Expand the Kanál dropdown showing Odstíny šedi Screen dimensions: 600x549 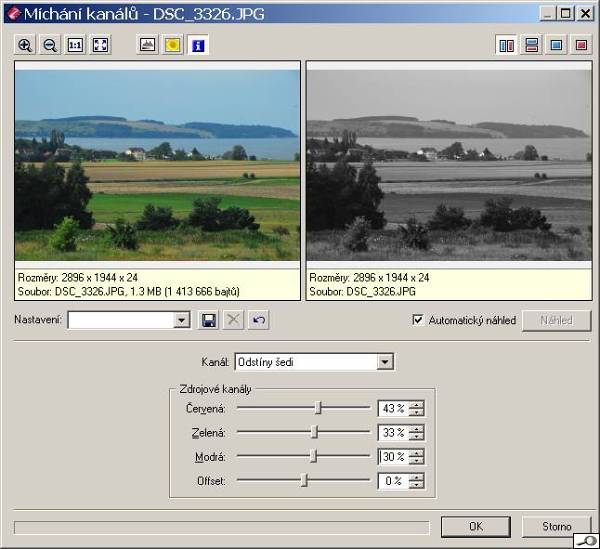point(385,361)
